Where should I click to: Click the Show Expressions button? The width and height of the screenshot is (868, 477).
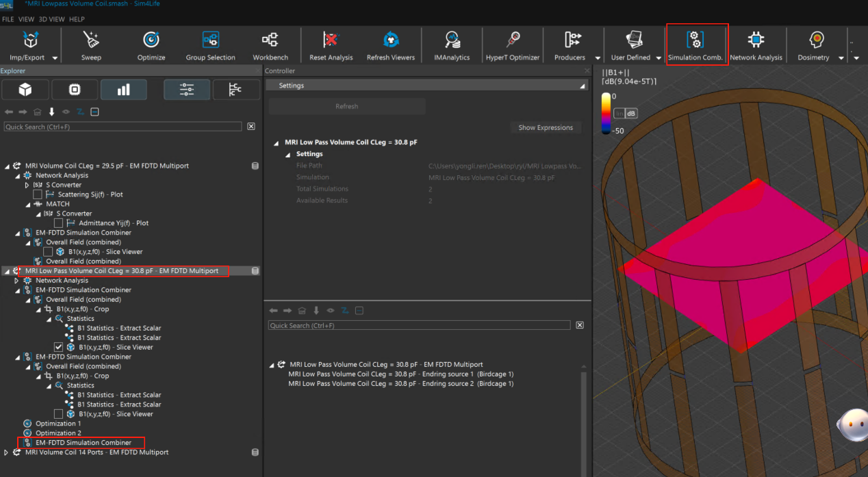tap(545, 127)
